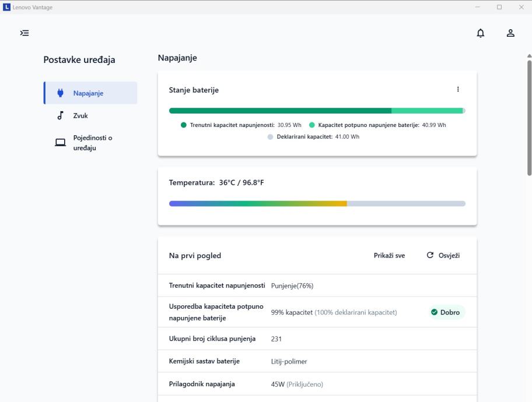Click the scrollbar up arrow
This screenshot has width=532, height=402.
click(x=529, y=55)
